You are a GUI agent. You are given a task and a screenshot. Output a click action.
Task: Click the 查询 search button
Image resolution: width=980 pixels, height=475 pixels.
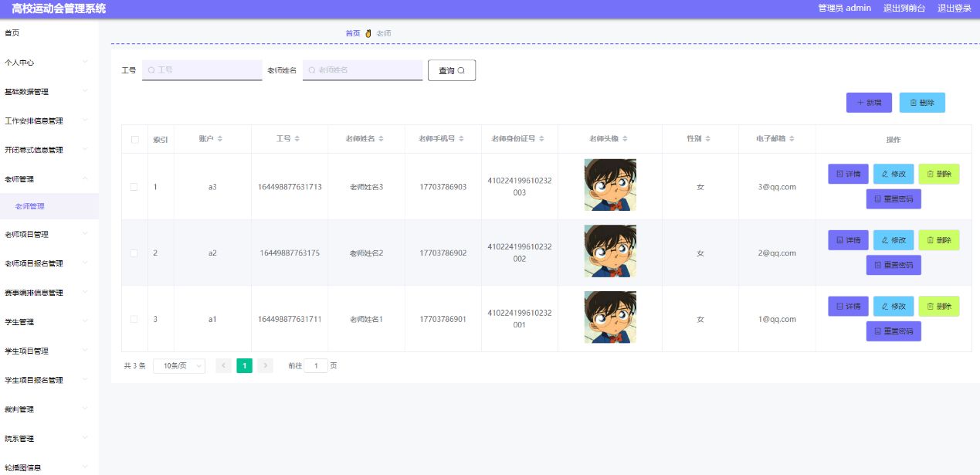[x=452, y=70]
